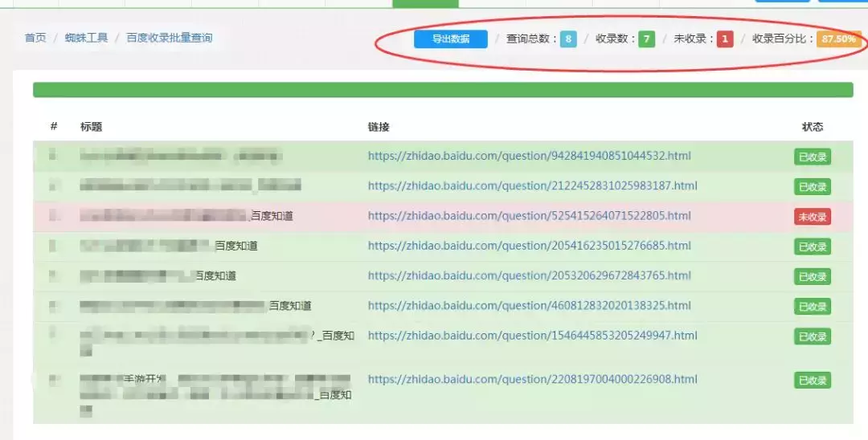Click the 状态 column header
Screen dimensions: 868x440
click(812, 127)
